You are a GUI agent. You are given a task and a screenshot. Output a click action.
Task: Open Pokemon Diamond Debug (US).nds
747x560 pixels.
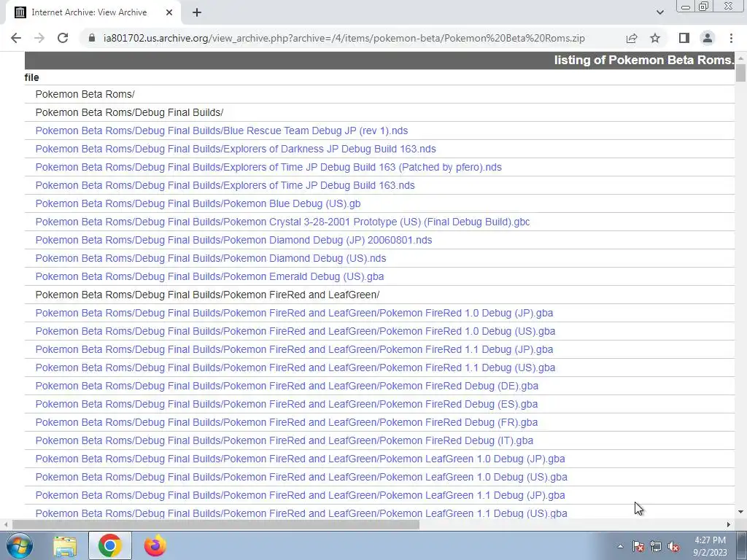[x=211, y=258]
